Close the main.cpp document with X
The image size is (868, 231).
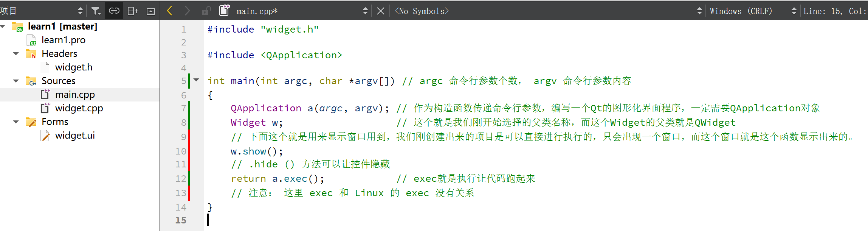pyautogui.click(x=381, y=11)
